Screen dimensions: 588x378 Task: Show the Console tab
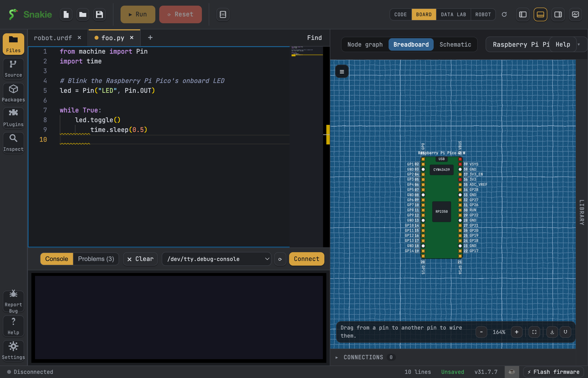click(57, 259)
